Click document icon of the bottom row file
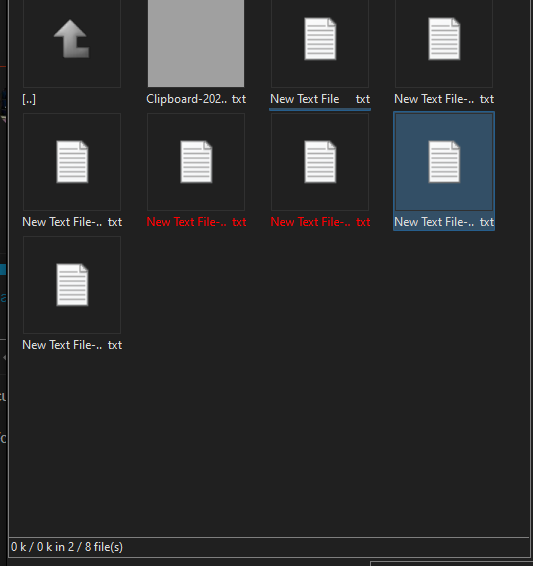The height and width of the screenshot is (566, 533). point(72,285)
